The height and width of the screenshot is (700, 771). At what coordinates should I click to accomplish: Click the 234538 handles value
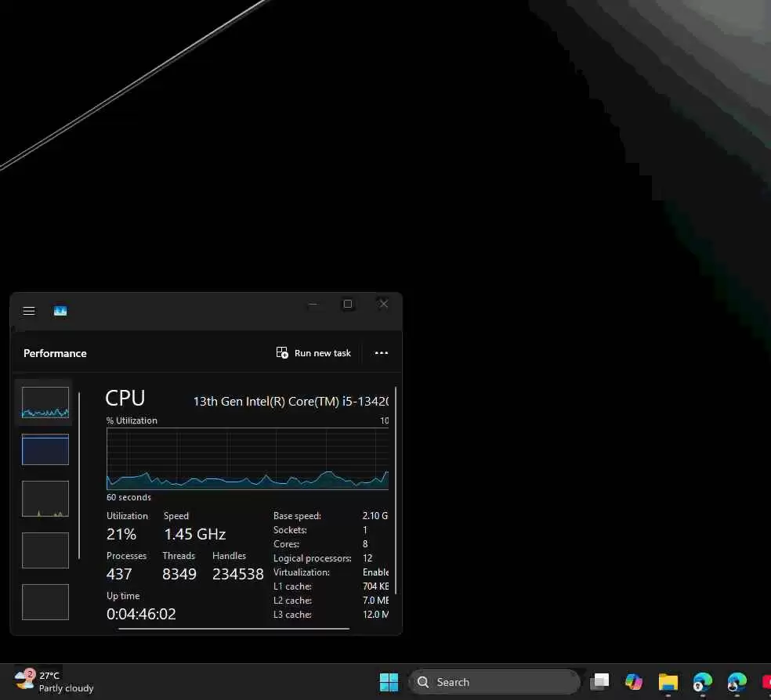coord(238,574)
